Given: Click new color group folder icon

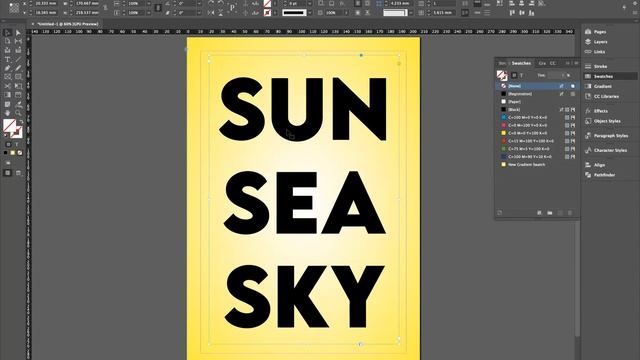Looking at the screenshot, I should (550, 213).
